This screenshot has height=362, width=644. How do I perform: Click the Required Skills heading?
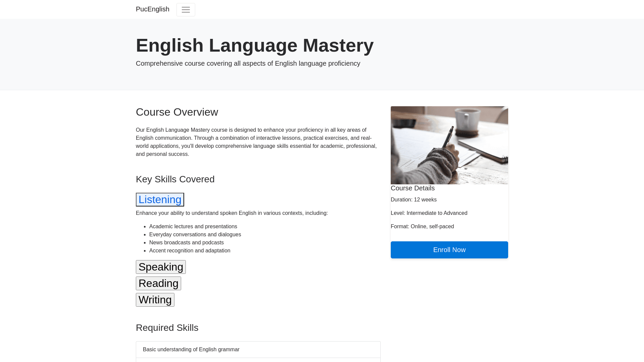(x=167, y=328)
